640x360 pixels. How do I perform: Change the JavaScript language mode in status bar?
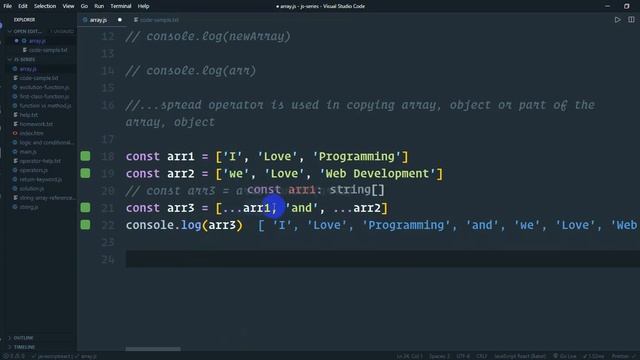click(520, 356)
